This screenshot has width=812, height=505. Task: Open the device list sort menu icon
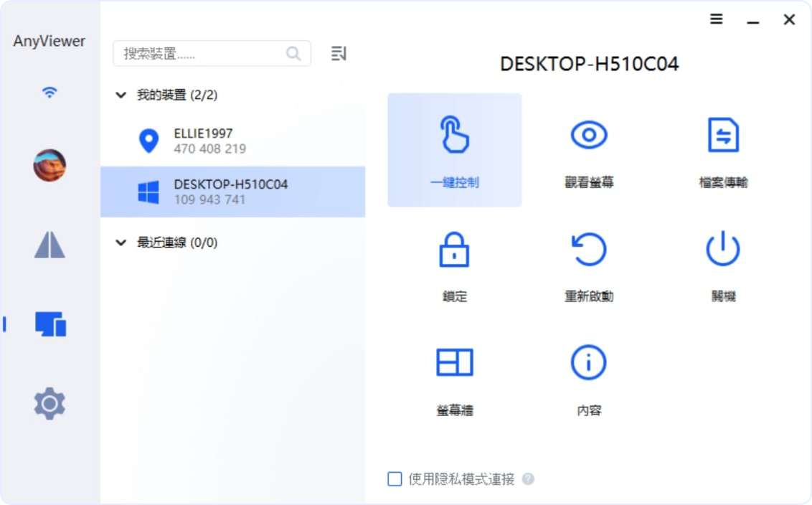tap(339, 53)
